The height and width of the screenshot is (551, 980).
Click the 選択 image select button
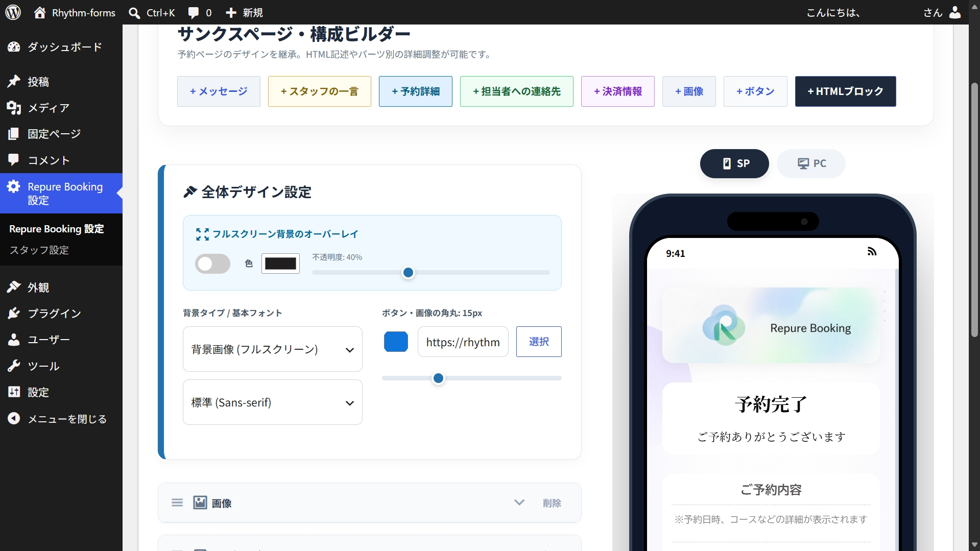(539, 342)
